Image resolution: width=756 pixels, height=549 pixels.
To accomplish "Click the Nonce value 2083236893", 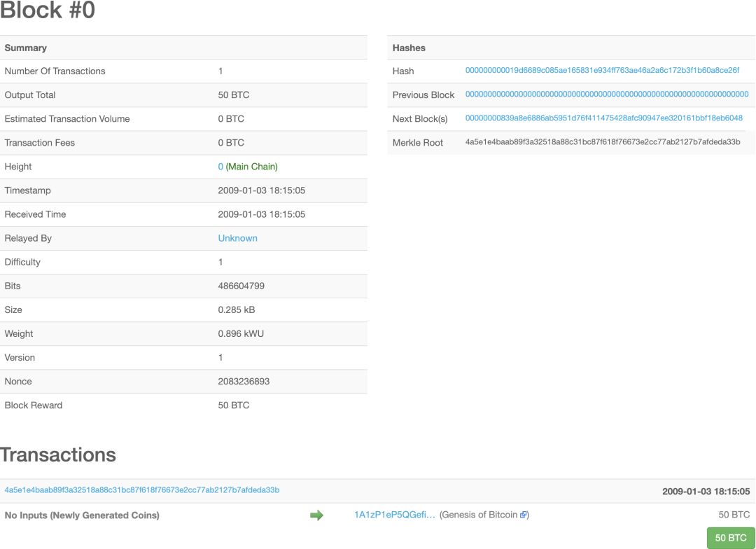I will [244, 382].
